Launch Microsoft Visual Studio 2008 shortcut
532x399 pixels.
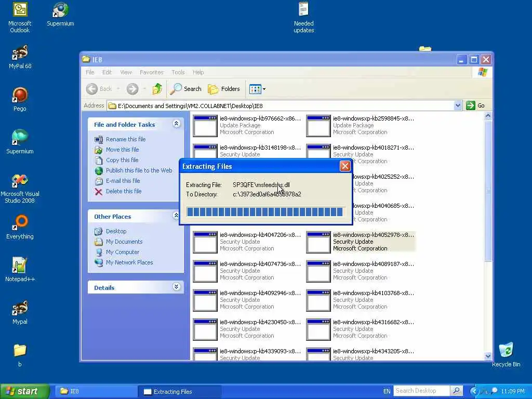pos(20,188)
